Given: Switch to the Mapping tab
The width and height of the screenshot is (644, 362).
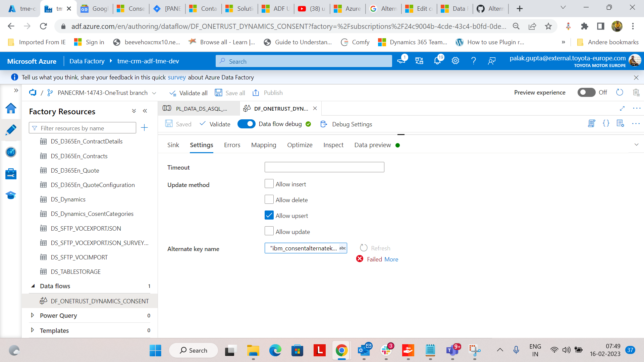Looking at the screenshot, I should click(264, 145).
